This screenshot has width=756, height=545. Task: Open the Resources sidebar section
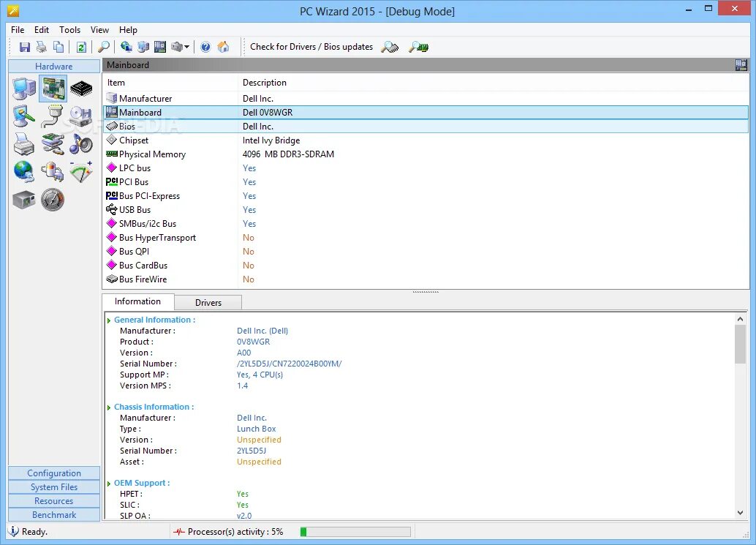(54, 501)
